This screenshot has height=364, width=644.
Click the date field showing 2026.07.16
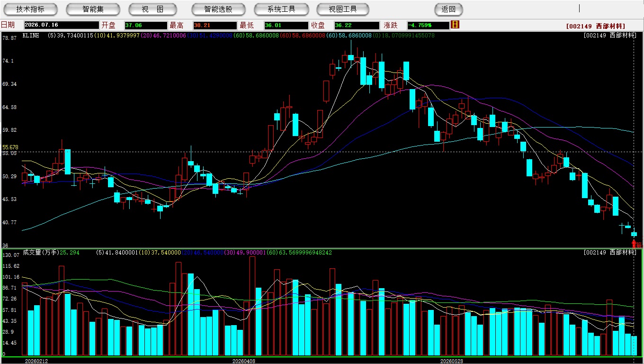pyautogui.click(x=62, y=25)
